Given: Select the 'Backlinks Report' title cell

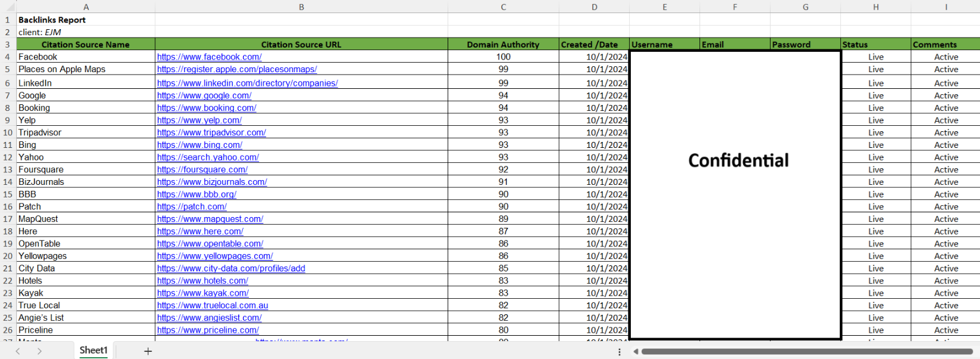Looking at the screenshot, I should click(86, 20).
